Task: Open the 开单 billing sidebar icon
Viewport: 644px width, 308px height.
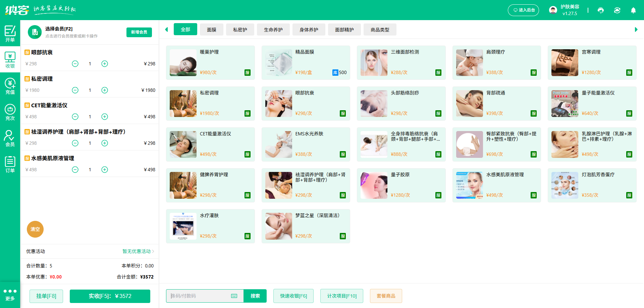Action: point(10,34)
